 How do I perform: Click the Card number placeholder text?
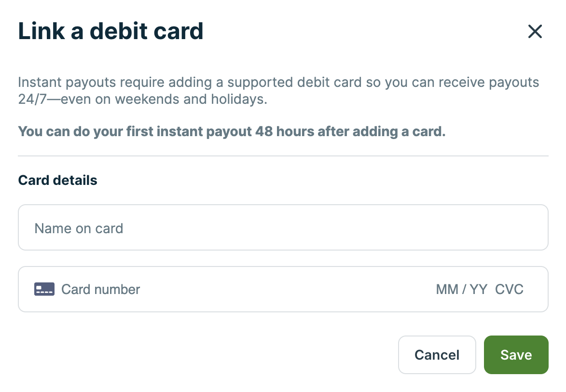pyautogui.click(x=100, y=289)
